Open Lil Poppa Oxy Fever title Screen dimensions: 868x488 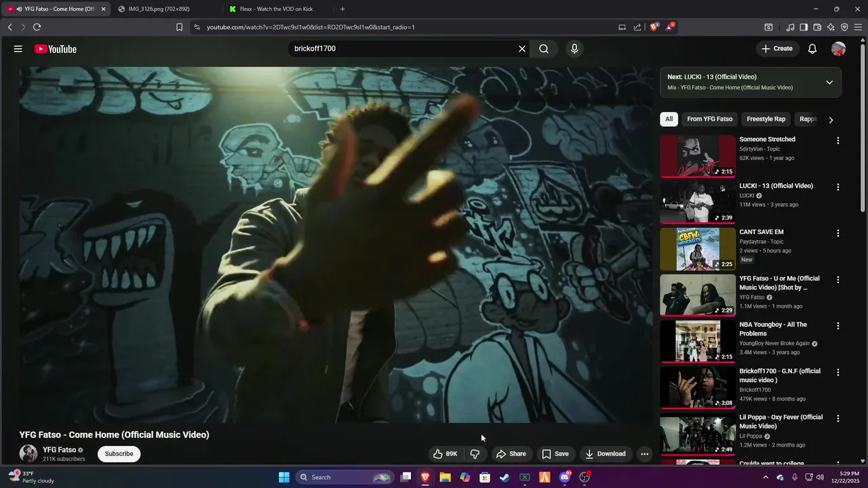781,422
